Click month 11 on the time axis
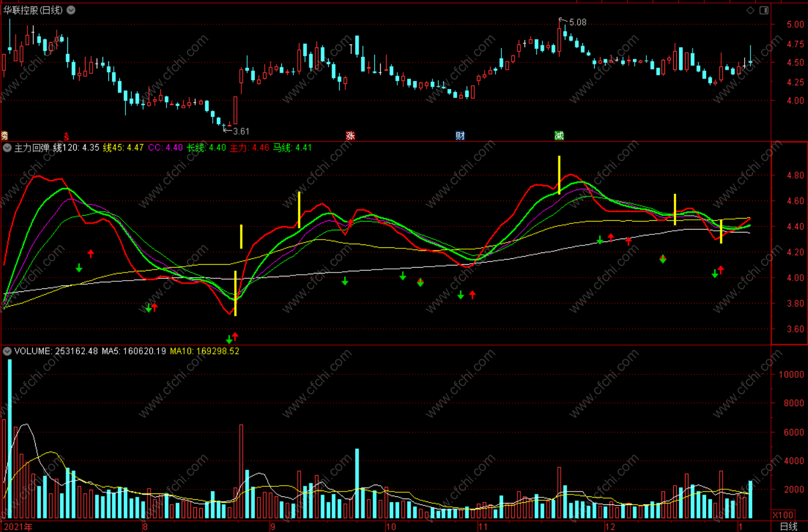 point(482,526)
